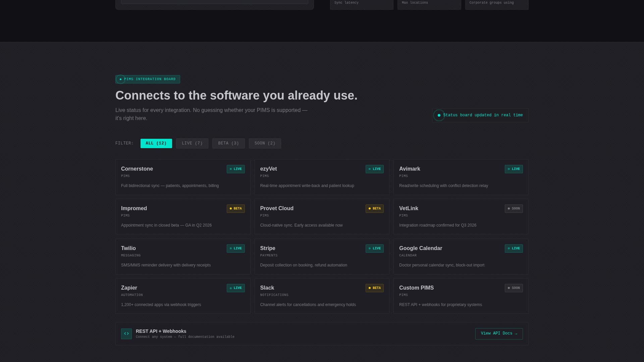
Task: Click 'Integration roadmap confirmed for Q3 2026'
Action: pos(438,225)
